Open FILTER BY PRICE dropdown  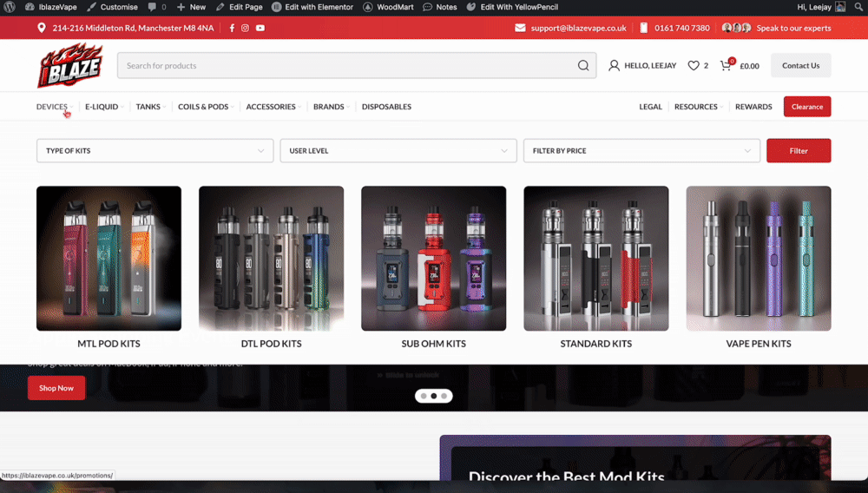coord(641,150)
